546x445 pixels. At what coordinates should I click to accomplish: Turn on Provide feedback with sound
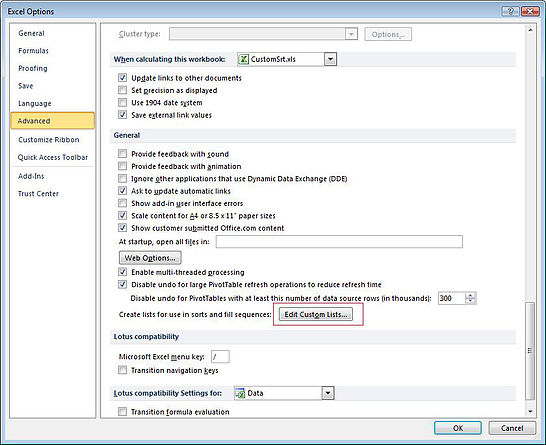pos(123,154)
